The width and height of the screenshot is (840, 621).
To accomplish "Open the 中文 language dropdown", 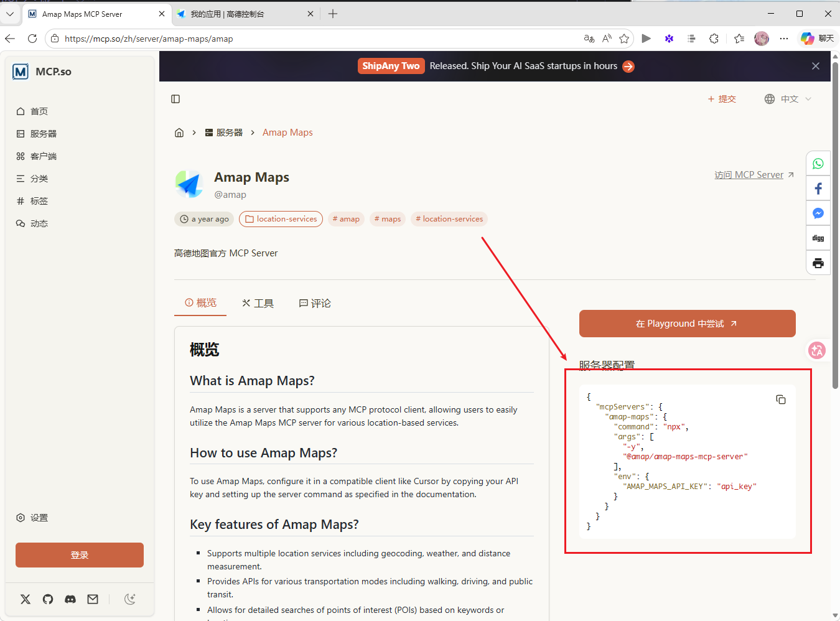I will [788, 99].
